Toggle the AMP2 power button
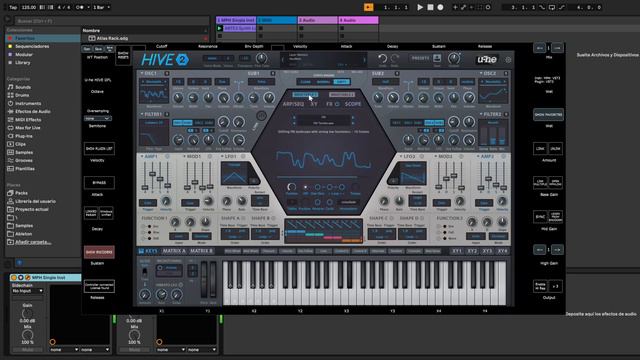 (503, 156)
